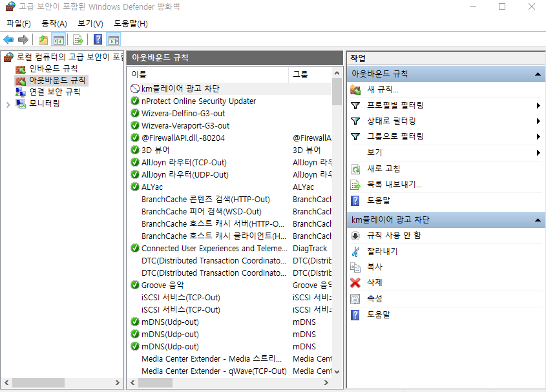Toggle the console tree pane from the toolbar
This screenshot has height=392, width=546.
tap(59, 39)
